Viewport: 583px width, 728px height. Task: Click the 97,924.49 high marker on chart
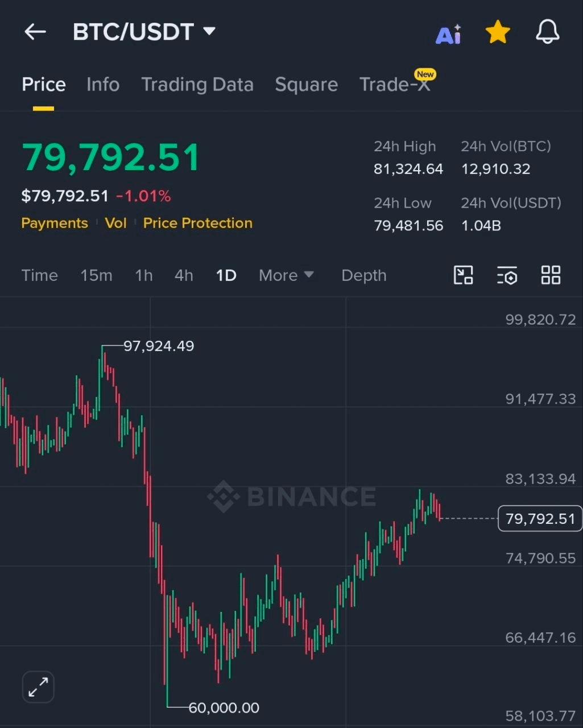coord(159,346)
